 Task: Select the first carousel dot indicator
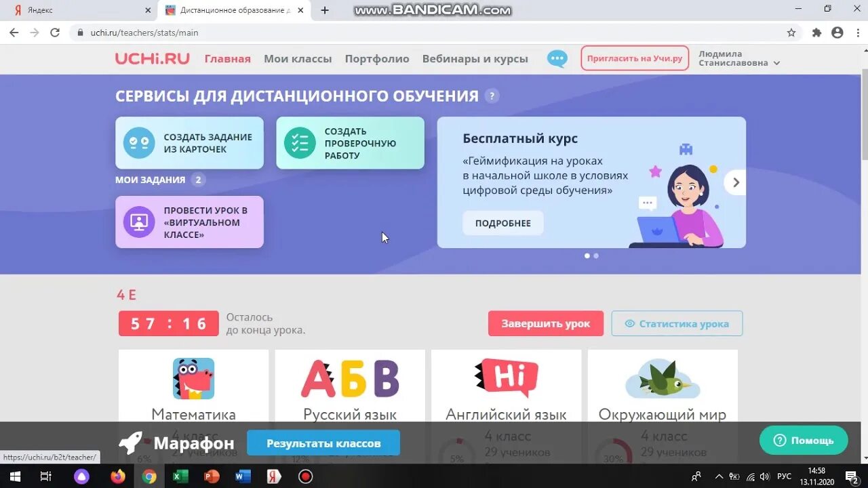[x=587, y=256]
